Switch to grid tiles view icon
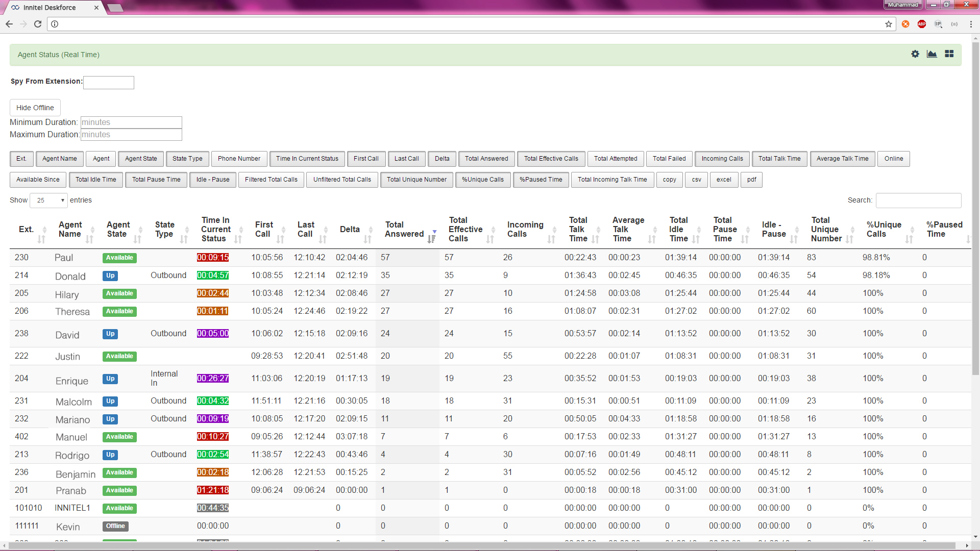This screenshot has height=551, width=980. point(949,54)
